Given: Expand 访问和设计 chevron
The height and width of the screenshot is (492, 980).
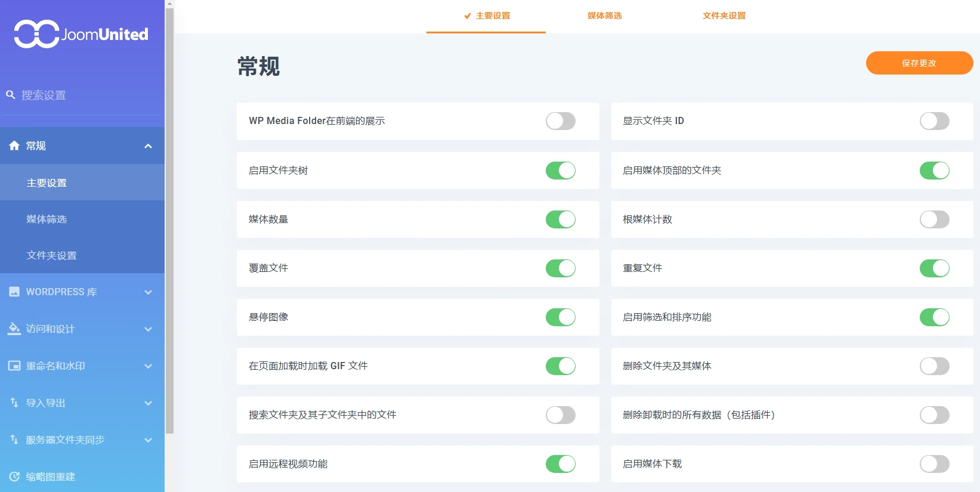Looking at the screenshot, I should pos(148,329).
